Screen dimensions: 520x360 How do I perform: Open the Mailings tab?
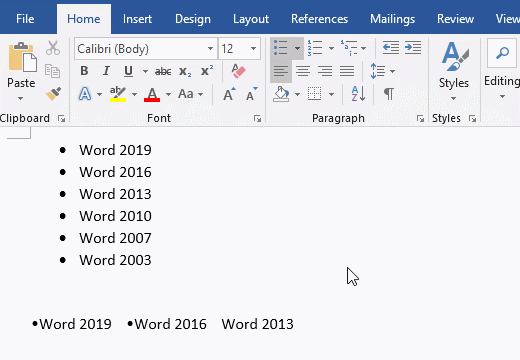392,19
